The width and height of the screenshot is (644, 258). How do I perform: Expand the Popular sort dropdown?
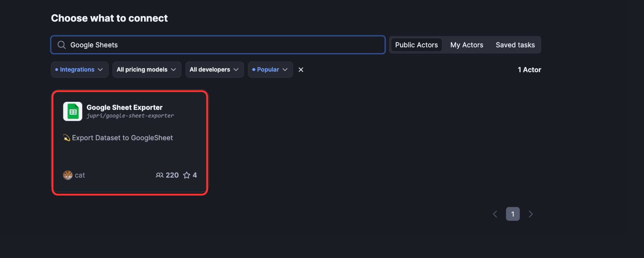pyautogui.click(x=270, y=70)
